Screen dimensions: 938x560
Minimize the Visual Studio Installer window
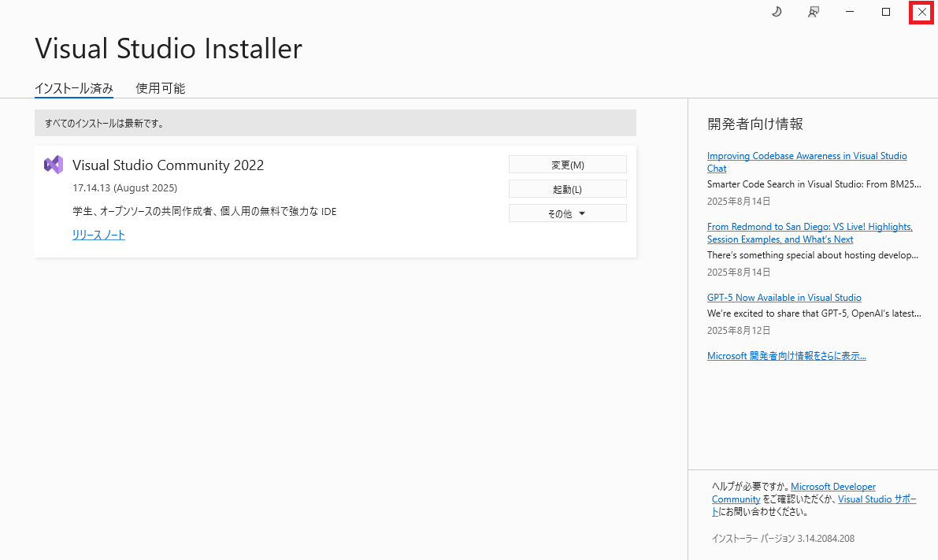pyautogui.click(x=850, y=12)
